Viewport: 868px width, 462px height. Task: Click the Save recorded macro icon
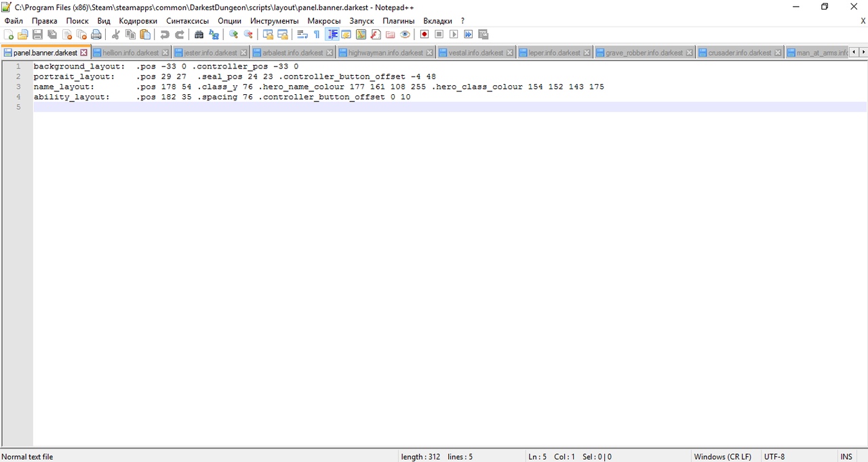[x=483, y=35]
